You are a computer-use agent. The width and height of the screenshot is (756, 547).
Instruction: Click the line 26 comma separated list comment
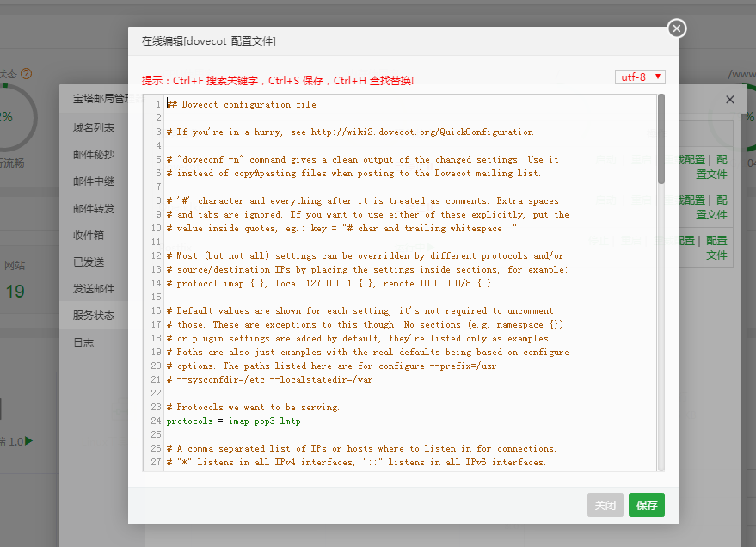[x=361, y=449]
